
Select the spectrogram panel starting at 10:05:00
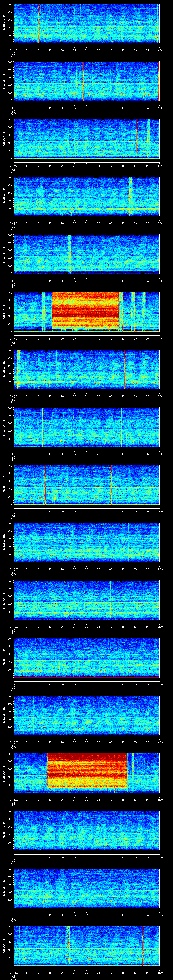[x=87, y=254]
